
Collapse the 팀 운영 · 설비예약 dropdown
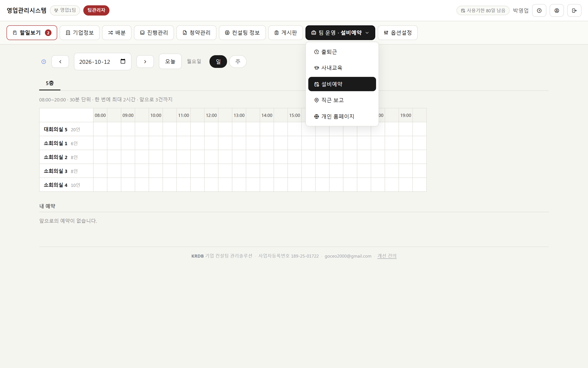pyautogui.click(x=340, y=33)
